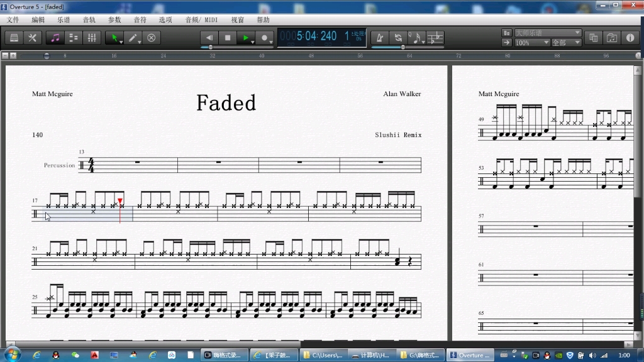Click the Faded title text
Screen dimensions: 644x362
click(x=226, y=102)
